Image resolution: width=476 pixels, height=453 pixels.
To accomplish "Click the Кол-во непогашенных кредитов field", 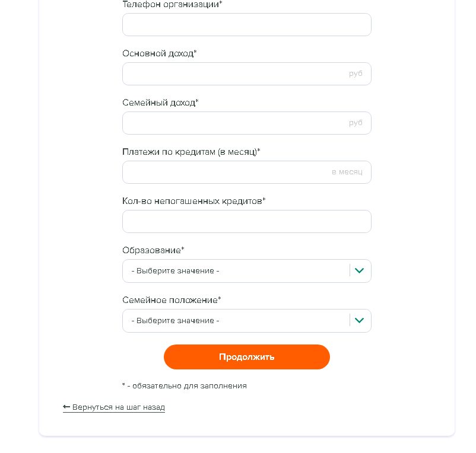I will (246, 222).
